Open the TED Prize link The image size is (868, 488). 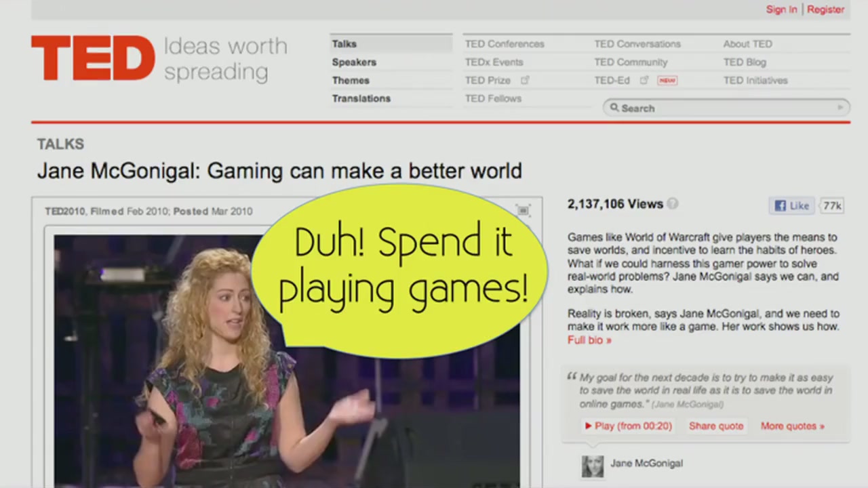click(488, 80)
